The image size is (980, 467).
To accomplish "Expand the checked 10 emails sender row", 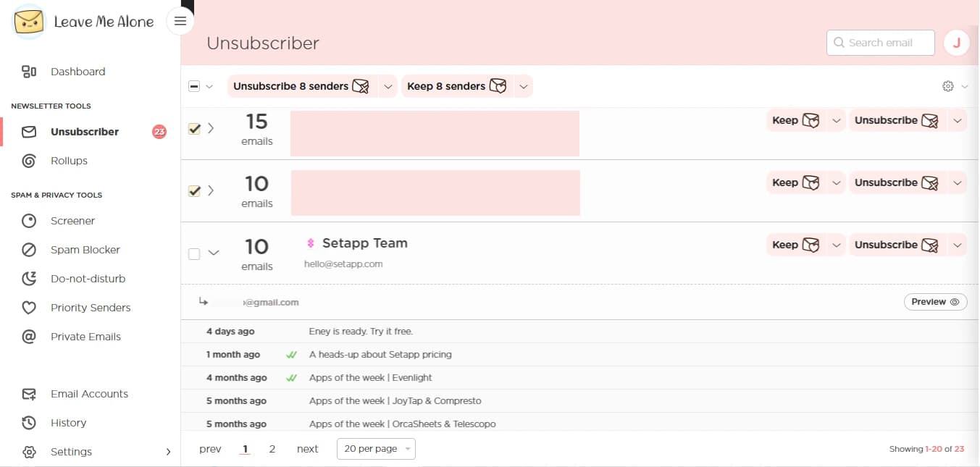I will (211, 190).
